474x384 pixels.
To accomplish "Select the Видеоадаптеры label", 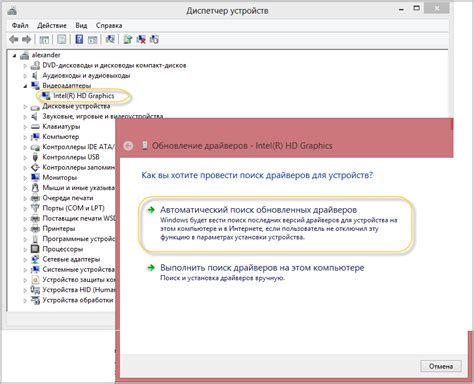I will pos(66,86).
